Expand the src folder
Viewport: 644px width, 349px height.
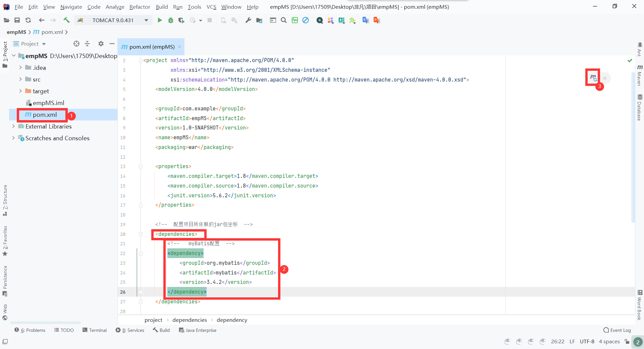tap(20, 79)
